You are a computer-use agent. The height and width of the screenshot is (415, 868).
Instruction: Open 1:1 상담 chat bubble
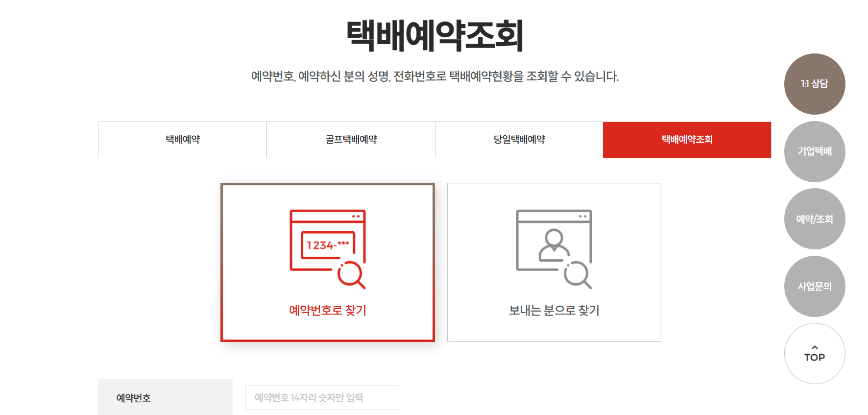click(815, 84)
